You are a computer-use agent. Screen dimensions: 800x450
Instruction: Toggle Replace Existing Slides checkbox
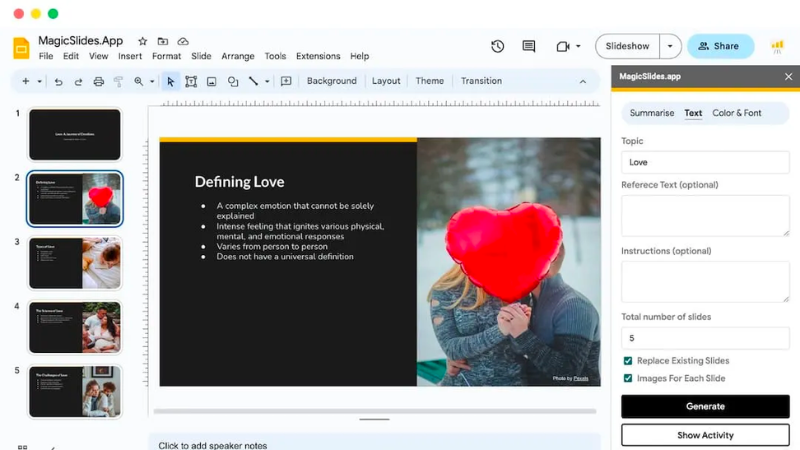(x=628, y=361)
